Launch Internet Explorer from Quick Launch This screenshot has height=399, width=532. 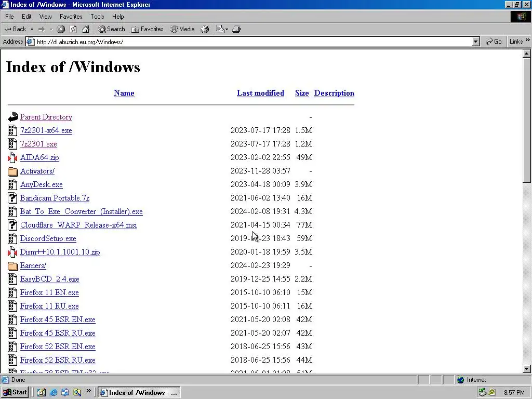pyautogui.click(x=54, y=393)
